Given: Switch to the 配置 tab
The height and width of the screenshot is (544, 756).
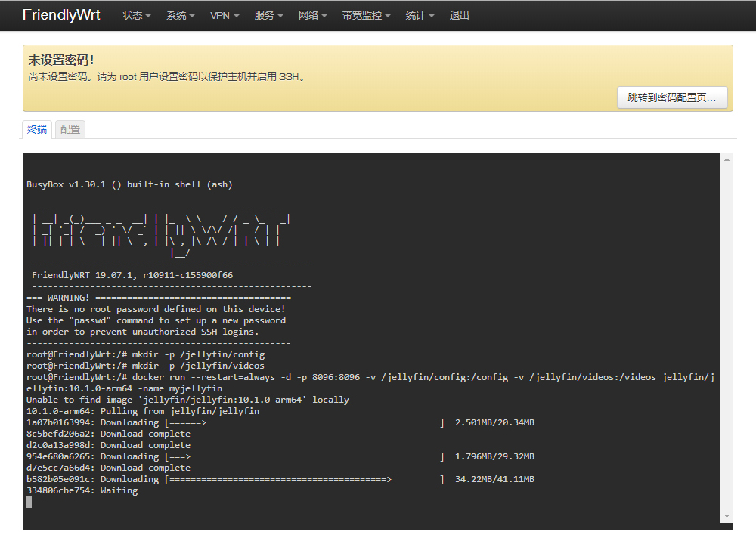Looking at the screenshot, I should 70,129.
